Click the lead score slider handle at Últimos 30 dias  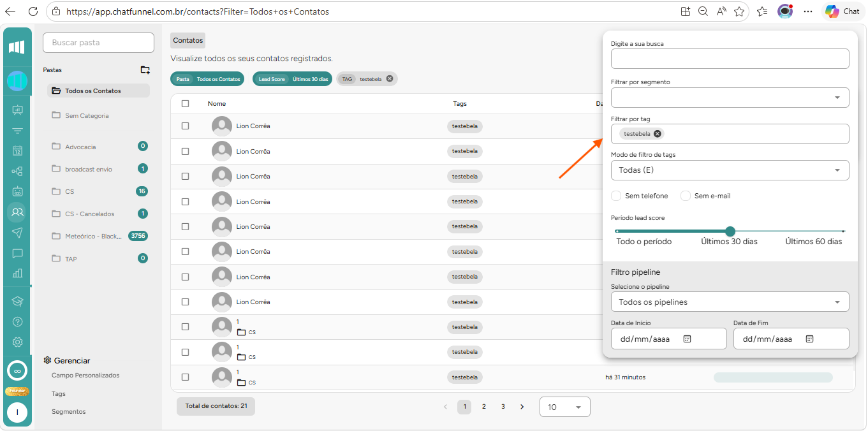pos(730,231)
